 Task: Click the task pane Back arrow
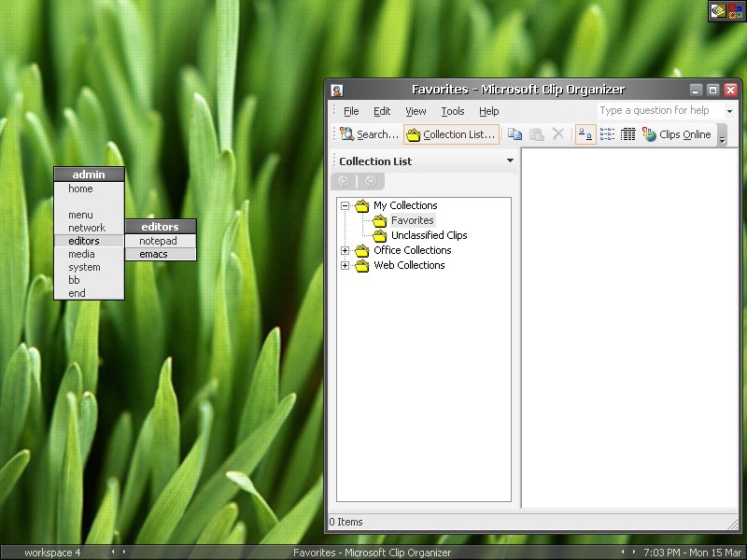[344, 181]
